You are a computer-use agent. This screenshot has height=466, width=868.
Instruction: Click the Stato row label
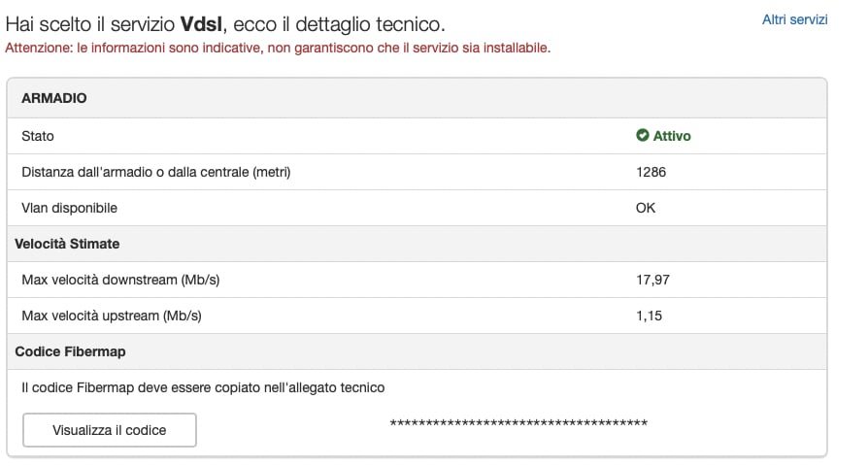tap(38, 136)
